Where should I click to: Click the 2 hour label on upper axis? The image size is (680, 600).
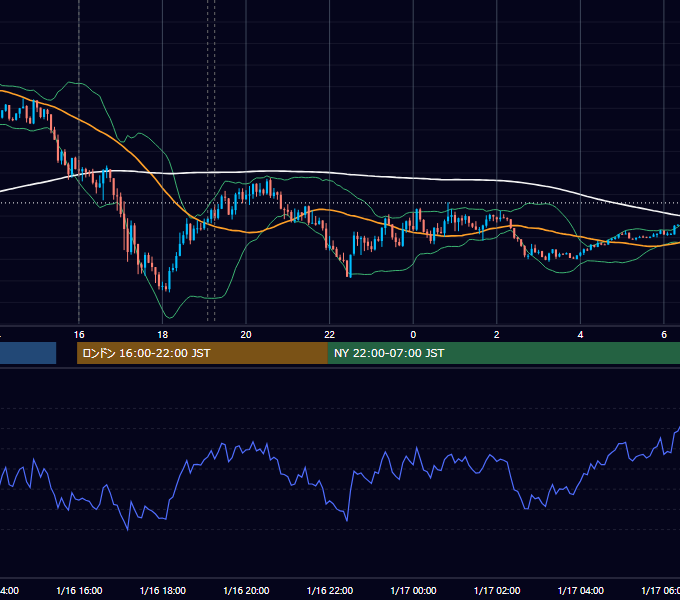point(497,334)
